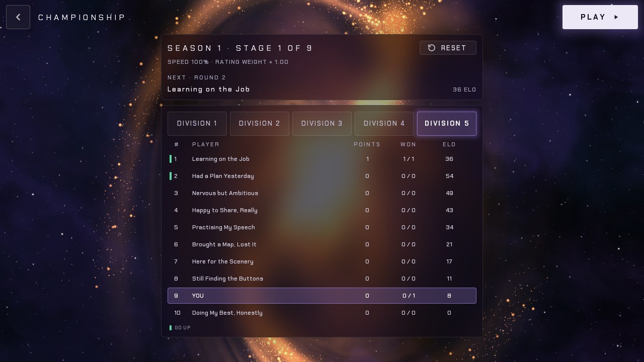Click the 'Speed 100%' rating weight line
644x362 pixels.
[x=228, y=62]
